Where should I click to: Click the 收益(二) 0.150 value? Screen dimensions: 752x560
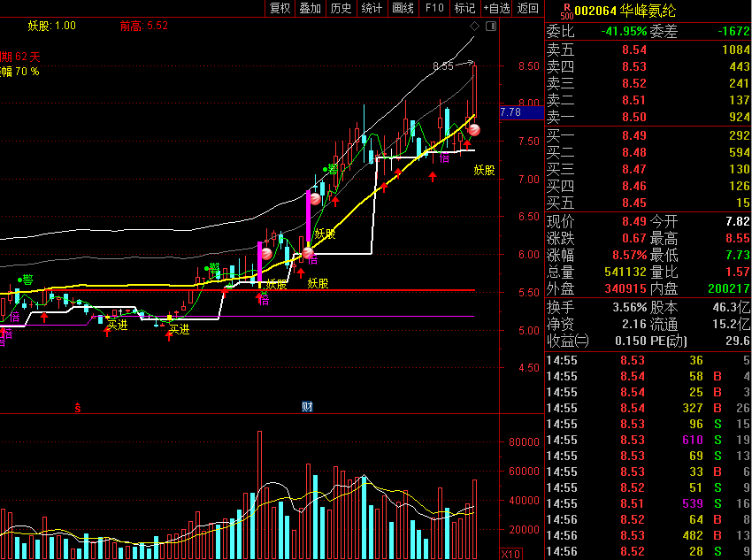click(x=631, y=341)
